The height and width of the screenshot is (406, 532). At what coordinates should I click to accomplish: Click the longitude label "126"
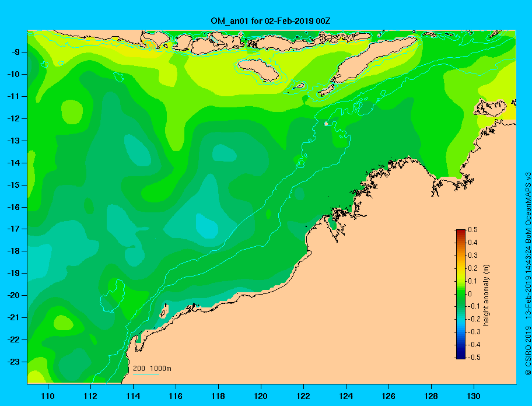click(388, 396)
